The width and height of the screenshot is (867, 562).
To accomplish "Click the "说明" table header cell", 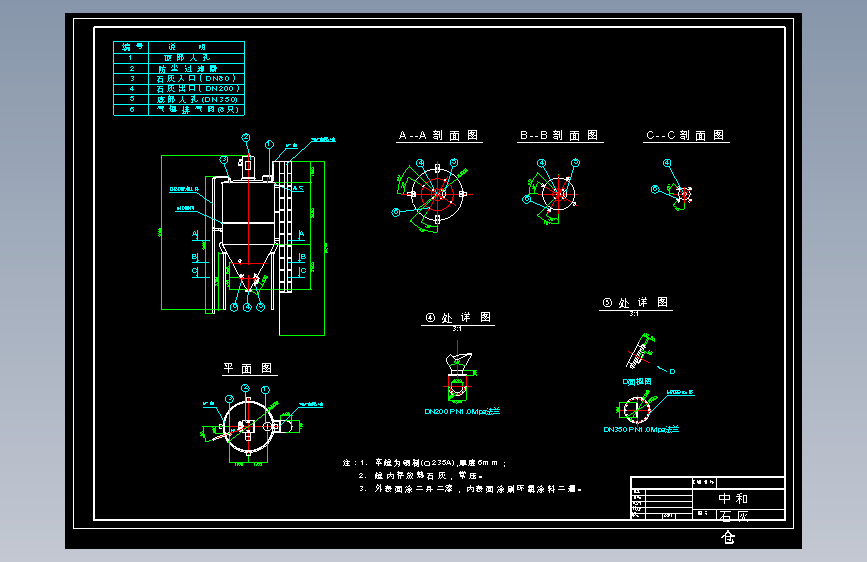I will [196, 47].
